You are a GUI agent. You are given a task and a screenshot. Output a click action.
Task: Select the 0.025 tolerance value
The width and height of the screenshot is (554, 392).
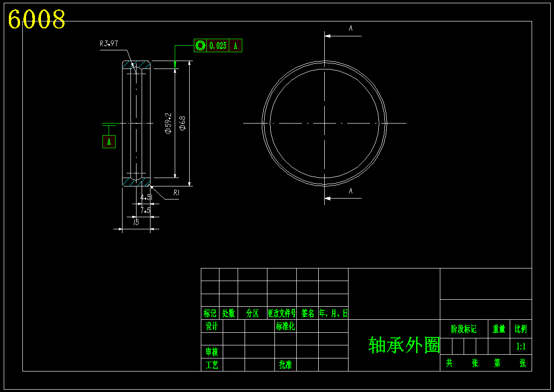(x=218, y=46)
